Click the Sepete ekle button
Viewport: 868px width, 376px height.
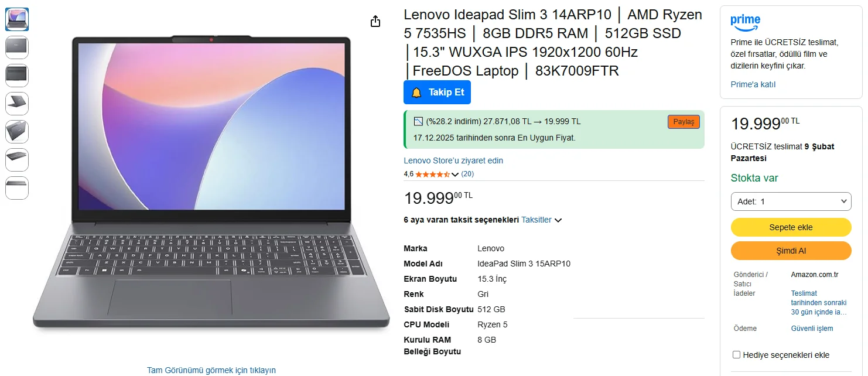[x=791, y=227]
